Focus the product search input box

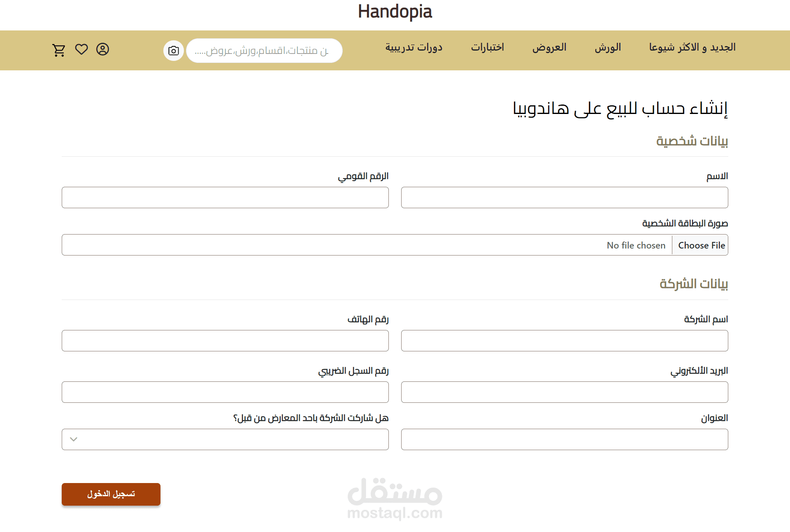[x=264, y=51]
